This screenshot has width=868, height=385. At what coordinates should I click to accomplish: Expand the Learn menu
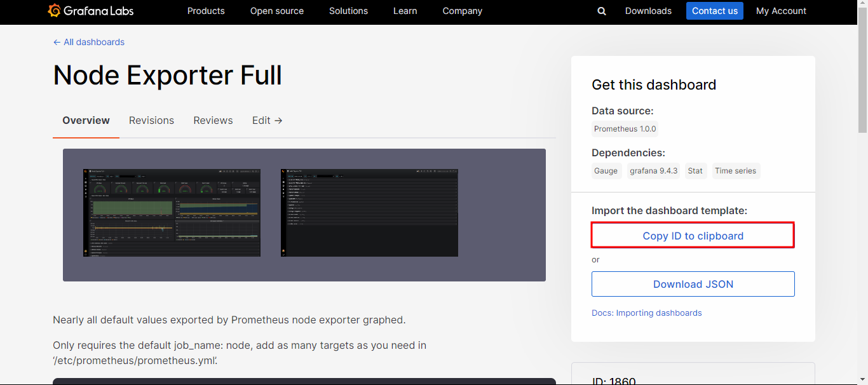coord(405,11)
